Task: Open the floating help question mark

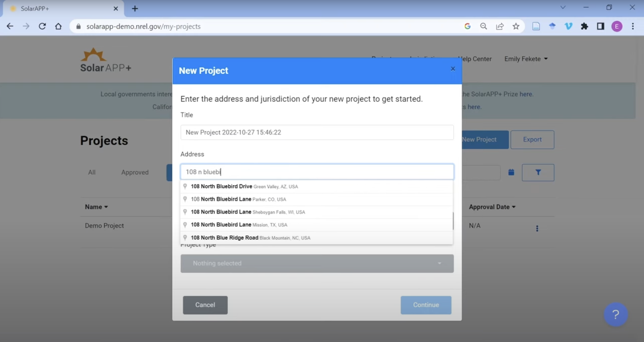Action: (616, 314)
